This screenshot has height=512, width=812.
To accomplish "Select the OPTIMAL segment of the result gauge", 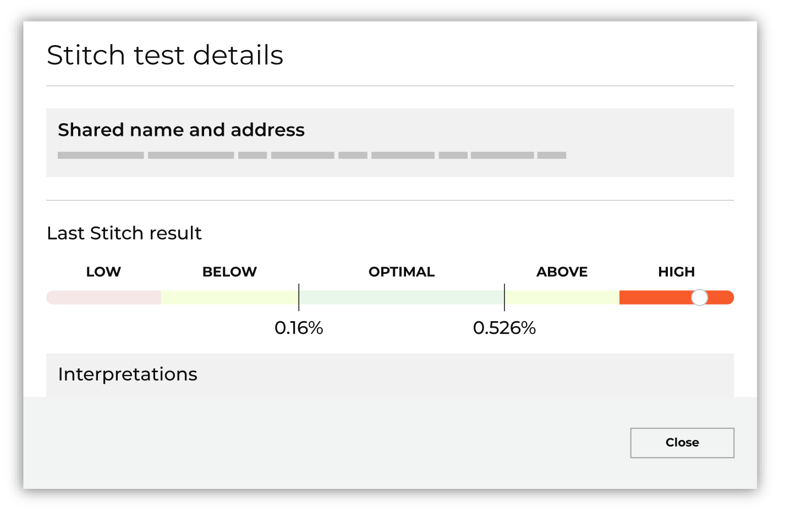I will 401,298.
